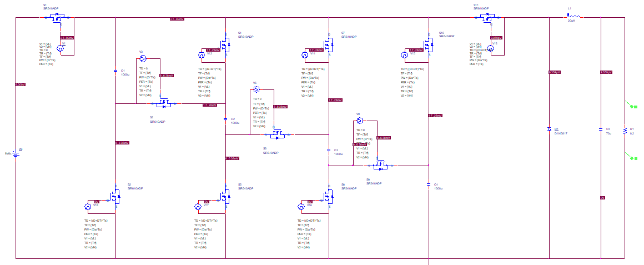Select the VS battery source symbol
The height and width of the screenshot is (265, 644).
[16, 154]
